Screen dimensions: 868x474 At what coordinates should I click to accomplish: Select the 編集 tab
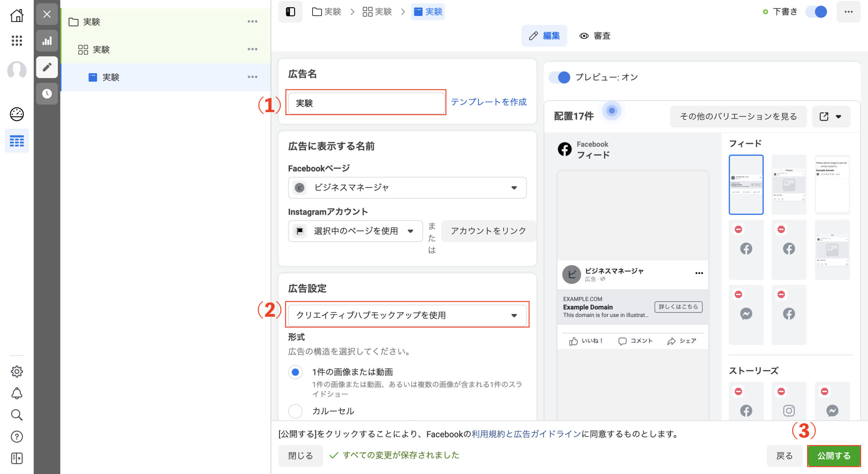(544, 36)
